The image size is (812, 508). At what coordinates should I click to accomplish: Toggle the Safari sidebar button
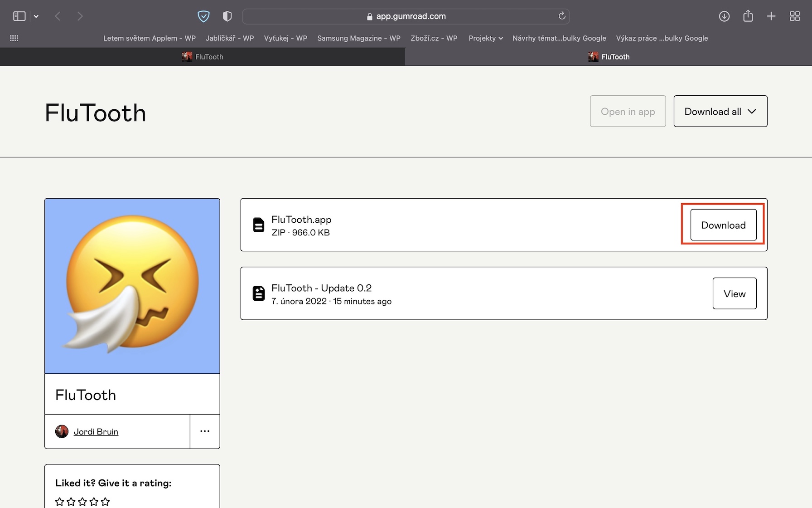(19, 16)
